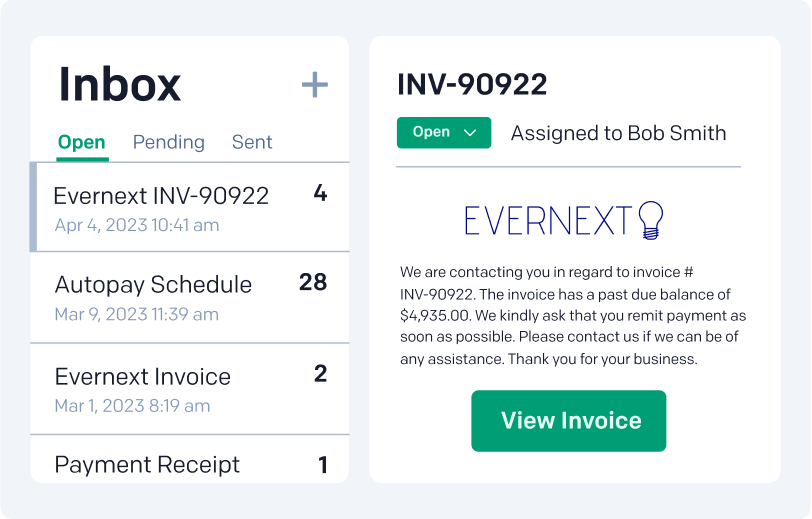The width and height of the screenshot is (812, 519).
Task: Click the past due invoice message text
Action: [x=573, y=315]
